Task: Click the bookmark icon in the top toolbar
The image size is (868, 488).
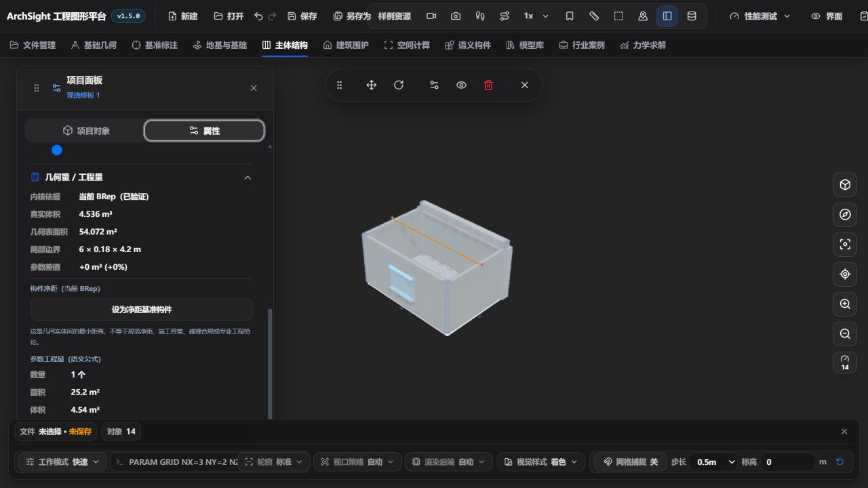Action: (570, 16)
